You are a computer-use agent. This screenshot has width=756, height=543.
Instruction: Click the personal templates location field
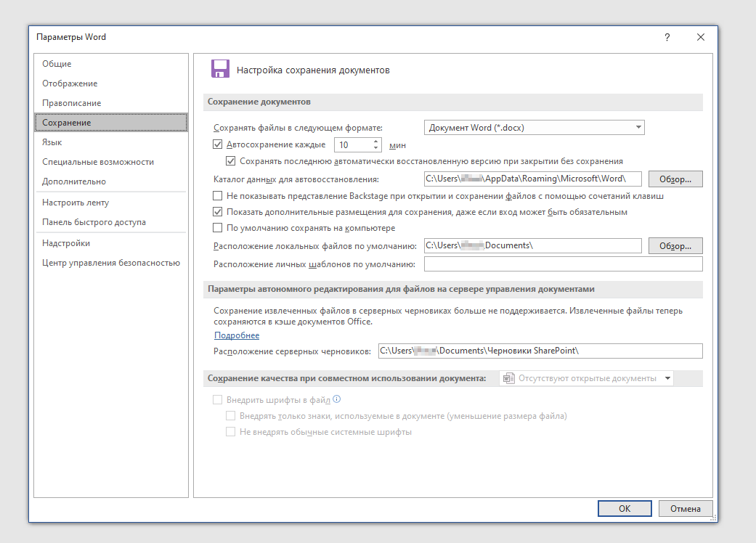(563, 264)
